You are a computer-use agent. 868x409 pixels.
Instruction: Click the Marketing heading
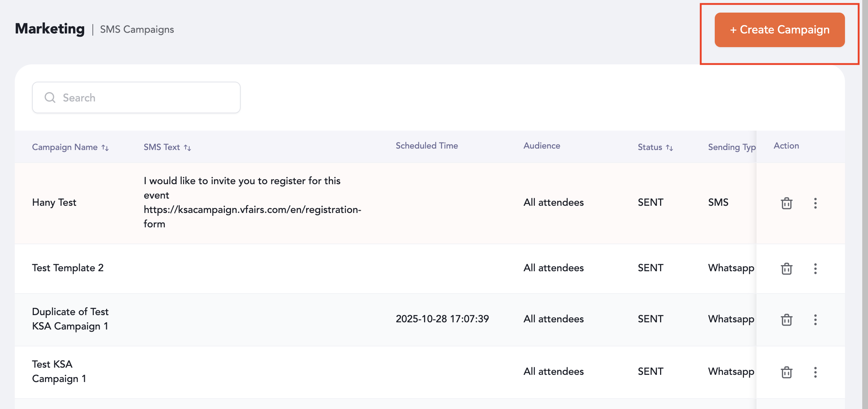[x=50, y=29]
